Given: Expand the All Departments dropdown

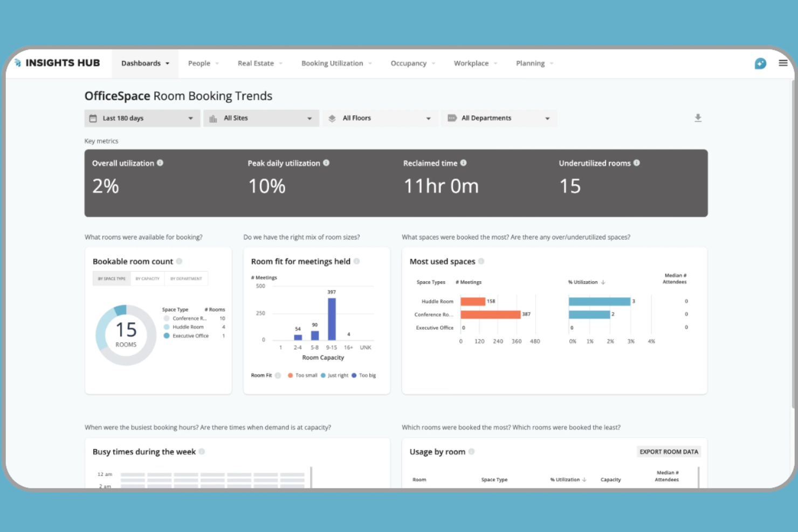Looking at the screenshot, I should pyautogui.click(x=499, y=118).
